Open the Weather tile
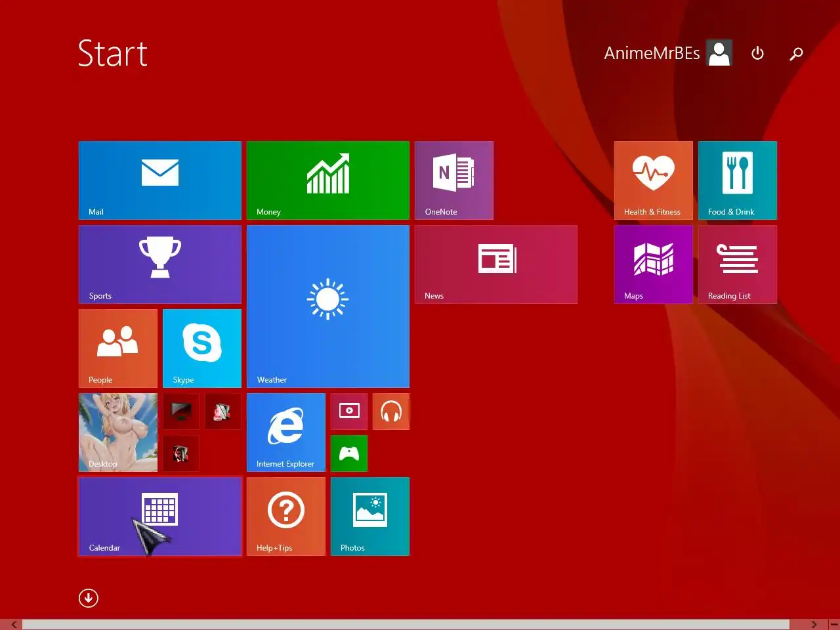Image resolution: width=840 pixels, height=630 pixels. tap(328, 306)
